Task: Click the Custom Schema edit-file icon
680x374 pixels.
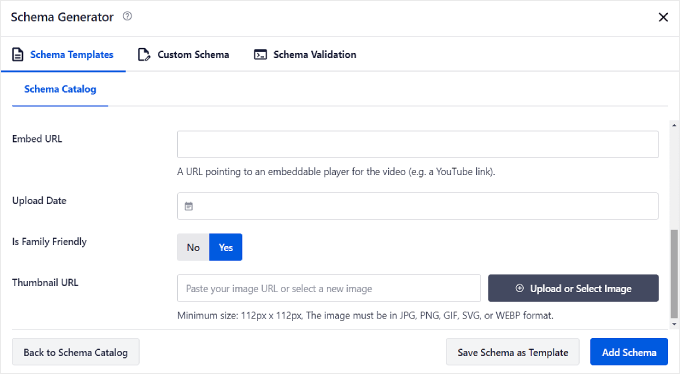Action: [144, 55]
